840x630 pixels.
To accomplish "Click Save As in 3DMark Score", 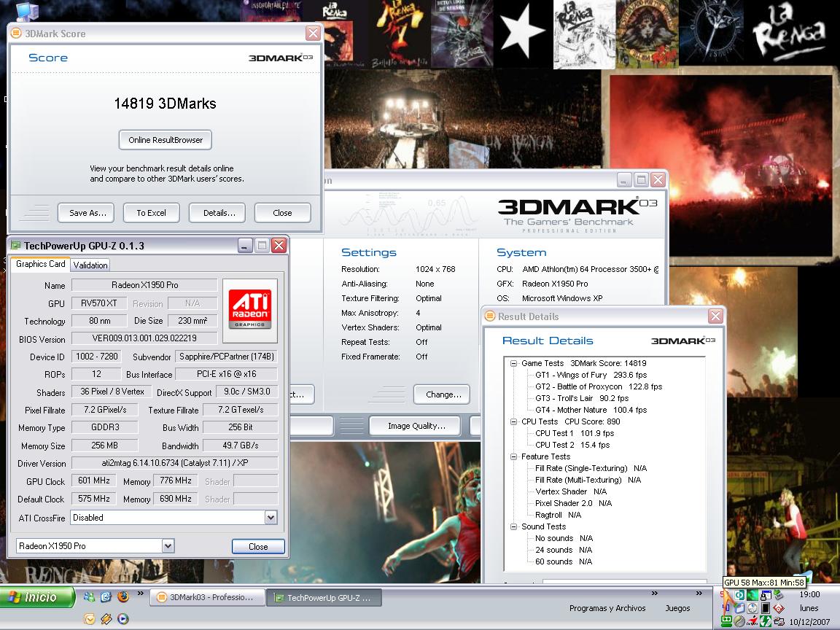I will [x=87, y=213].
